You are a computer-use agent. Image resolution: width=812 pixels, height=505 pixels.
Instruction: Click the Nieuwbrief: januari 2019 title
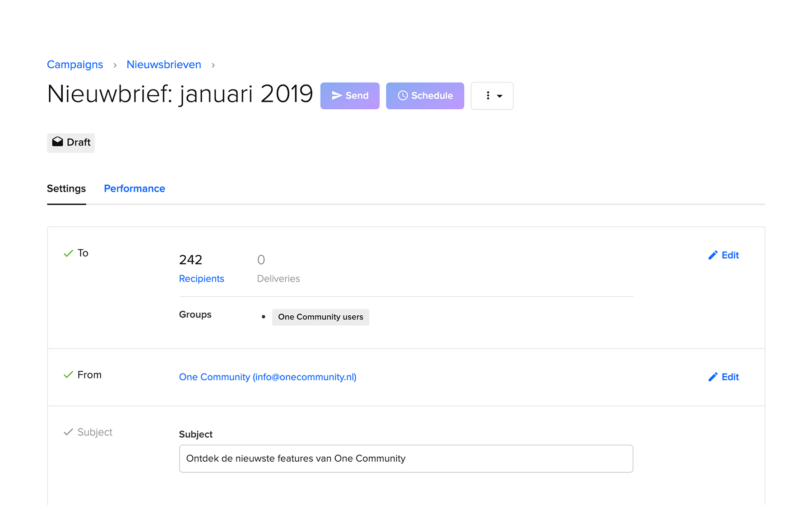tap(180, 94)
